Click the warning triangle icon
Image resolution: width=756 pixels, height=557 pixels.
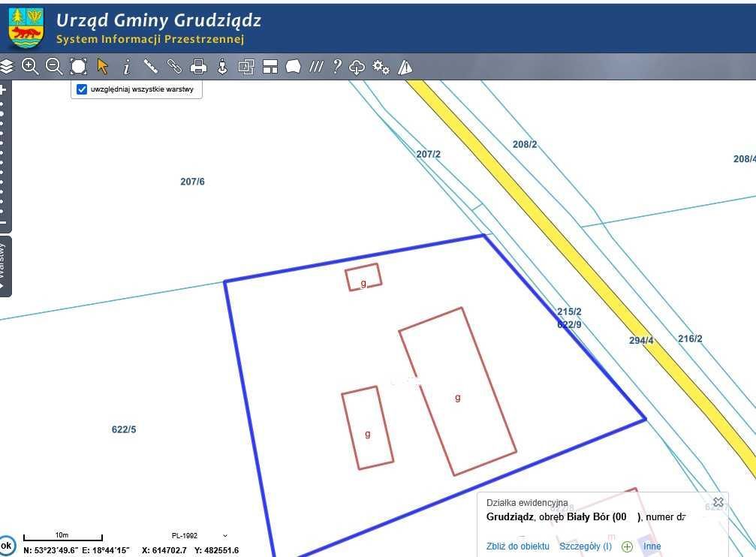[x=405, y=67]
